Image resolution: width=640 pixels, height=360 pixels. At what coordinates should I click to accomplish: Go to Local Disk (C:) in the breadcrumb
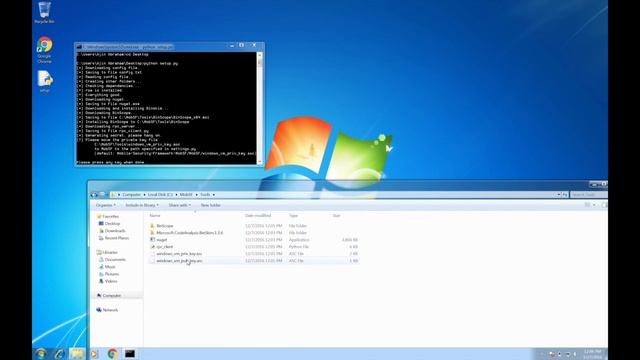tap(160, 195)
